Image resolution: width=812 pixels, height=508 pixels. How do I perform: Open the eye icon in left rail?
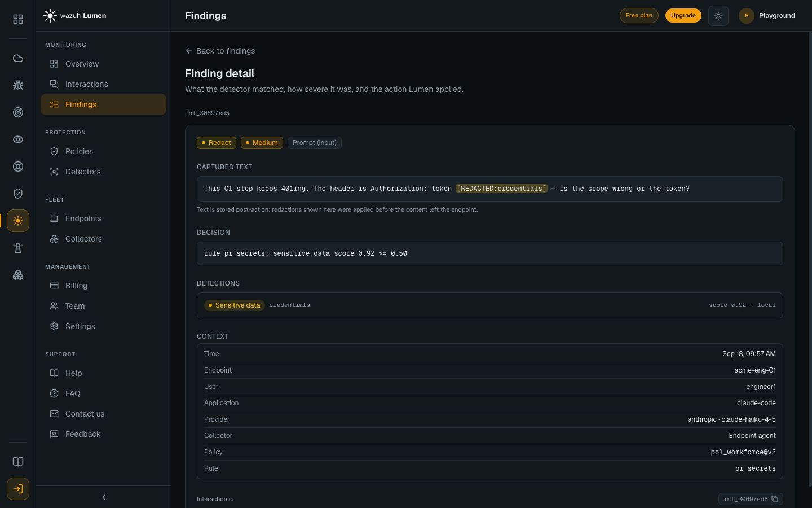pyautogui.click(x=18, y=139)
